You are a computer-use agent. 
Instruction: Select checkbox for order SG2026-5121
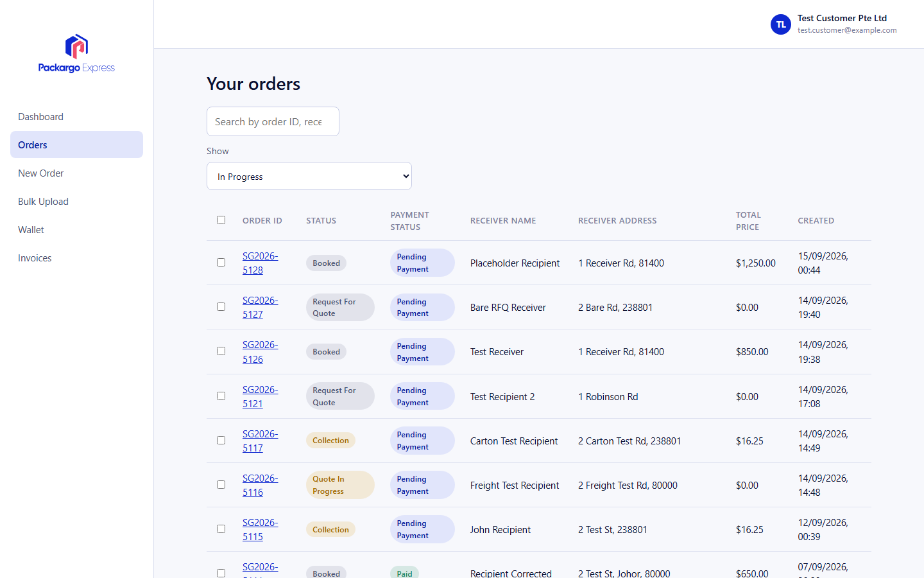coord(221,396)
